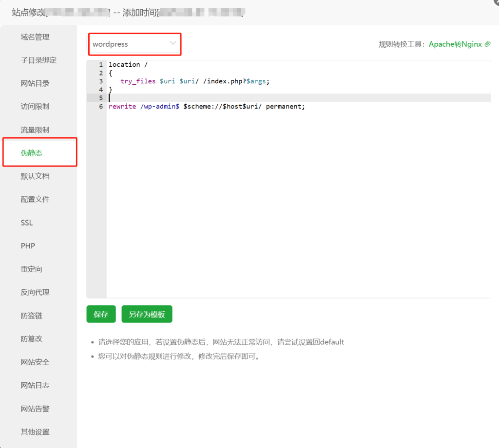
Task: Open the 流量限制 settings
Action: (35, 130)
